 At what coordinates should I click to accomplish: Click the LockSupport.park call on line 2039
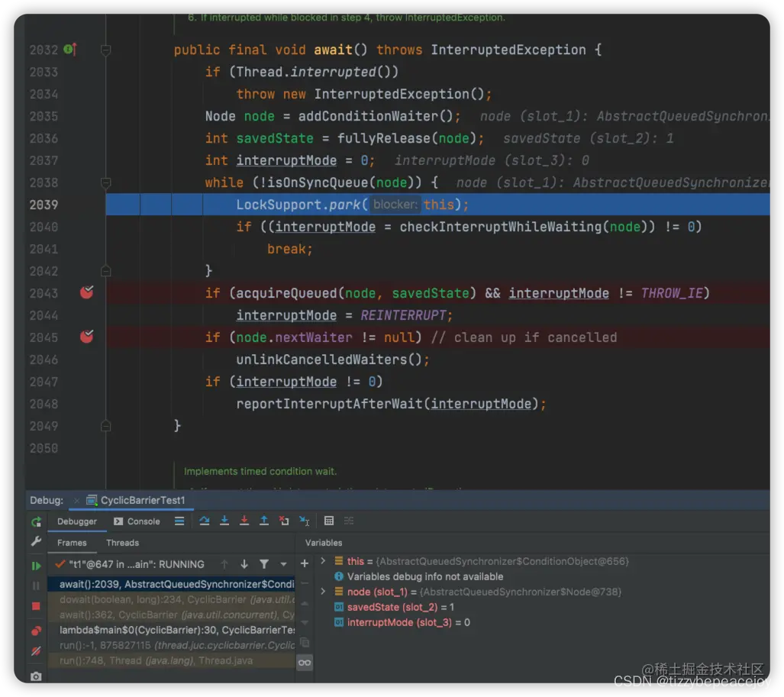click(x=352, y=205)
